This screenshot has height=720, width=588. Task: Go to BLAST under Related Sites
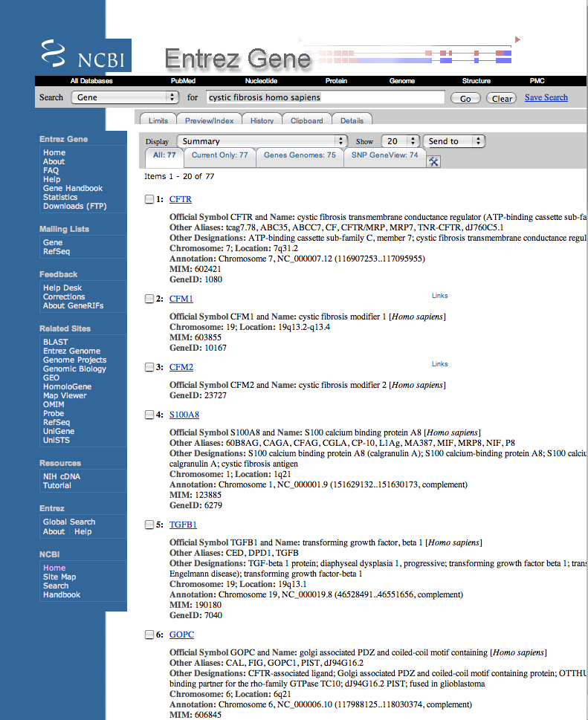point(56,342)
